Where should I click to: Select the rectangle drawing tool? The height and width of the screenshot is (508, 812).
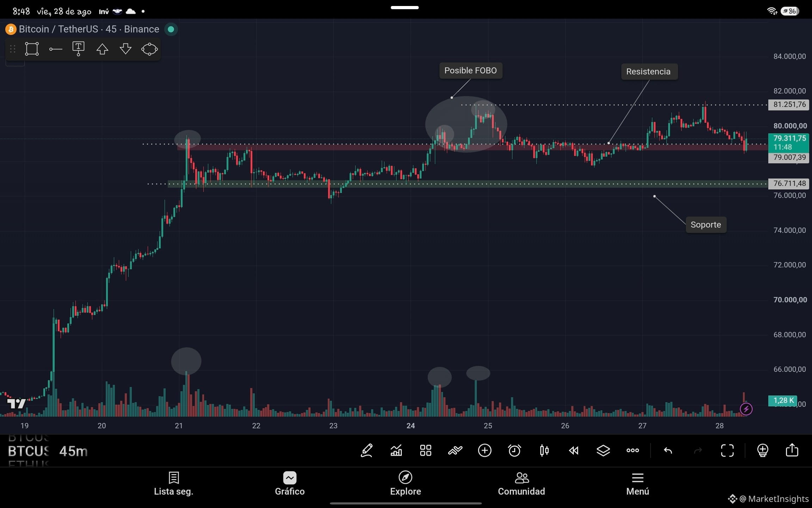pyautogui.click(x=32, y=49)
